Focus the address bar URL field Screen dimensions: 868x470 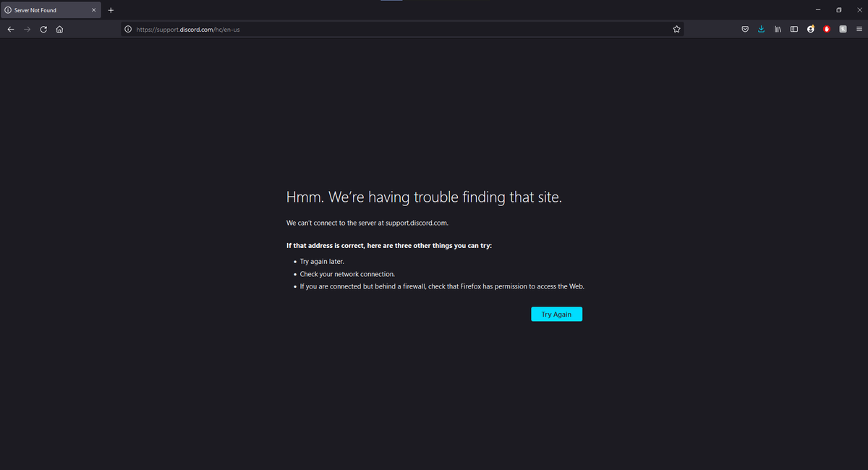[401, 30]
